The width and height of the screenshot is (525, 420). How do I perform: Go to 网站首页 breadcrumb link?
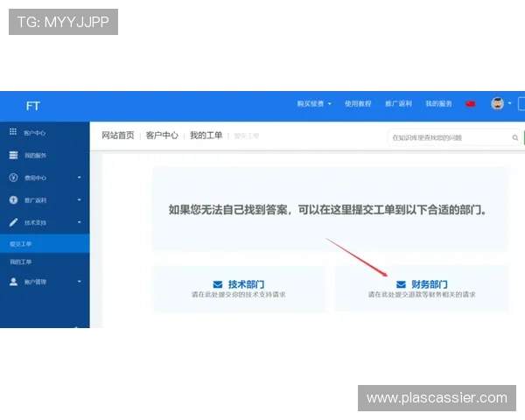coord(118,136)
